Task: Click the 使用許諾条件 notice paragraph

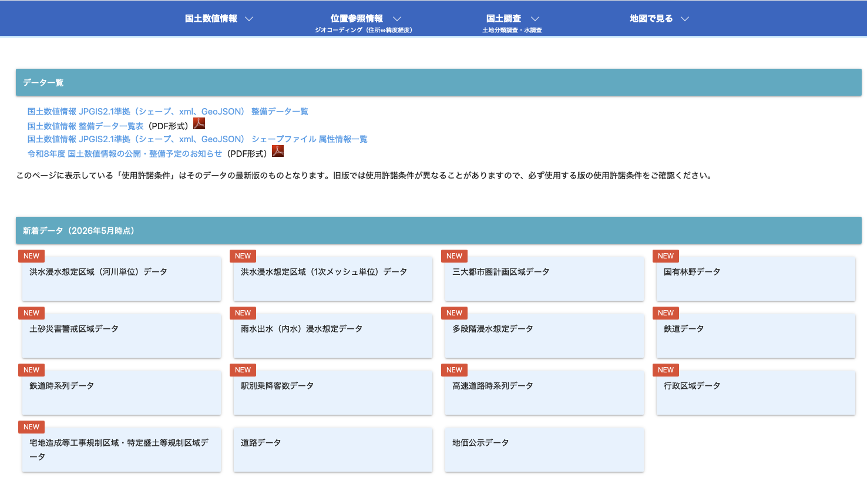Action: [x=365, y=176]
